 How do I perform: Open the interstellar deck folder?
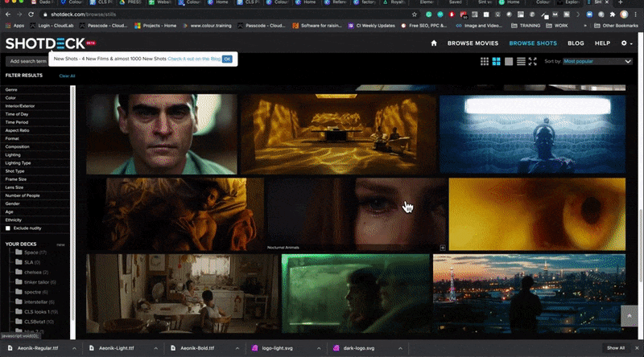tap(35, 302)
